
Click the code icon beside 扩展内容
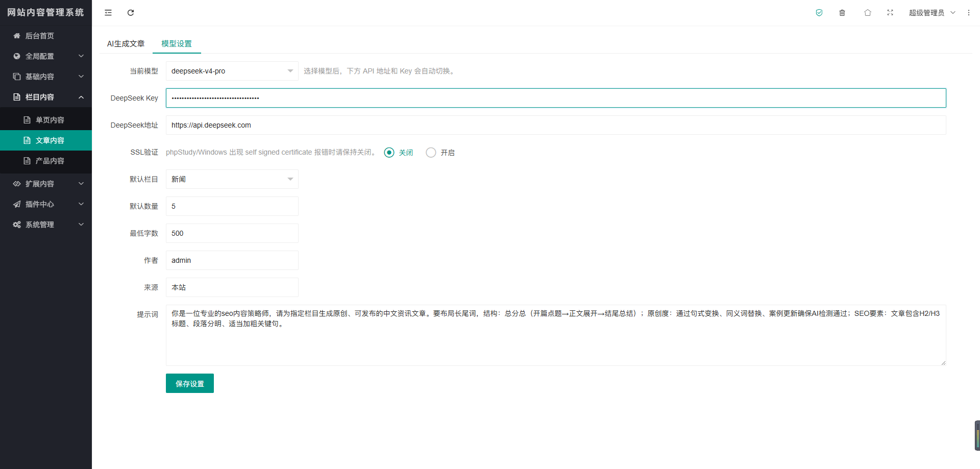coord(17,184)
